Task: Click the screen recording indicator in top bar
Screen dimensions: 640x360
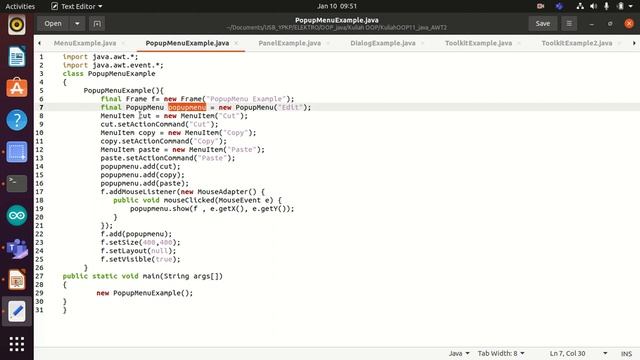Action: [540, 6]
